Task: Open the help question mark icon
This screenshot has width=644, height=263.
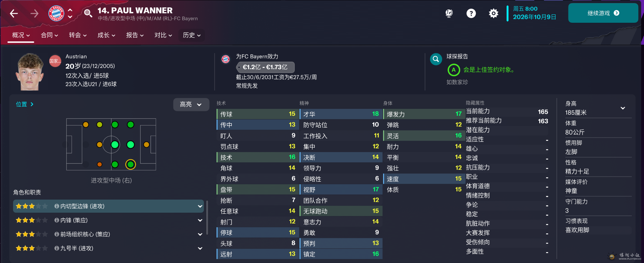Action: [471, 13]
